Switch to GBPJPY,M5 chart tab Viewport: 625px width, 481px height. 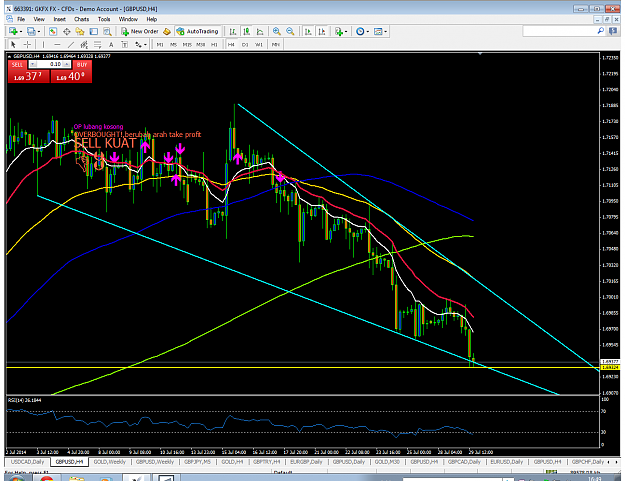tap(197, 462)
